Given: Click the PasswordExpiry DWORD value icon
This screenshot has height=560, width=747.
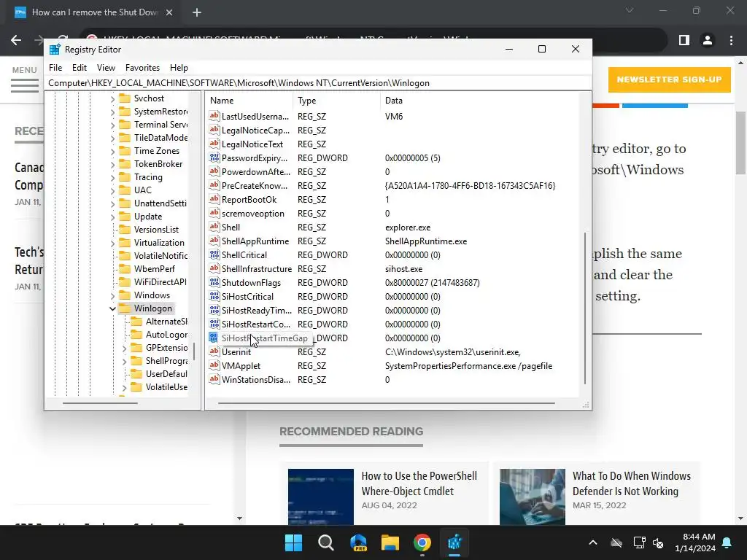Looking at the screenshot, I should tap(214, 157).
